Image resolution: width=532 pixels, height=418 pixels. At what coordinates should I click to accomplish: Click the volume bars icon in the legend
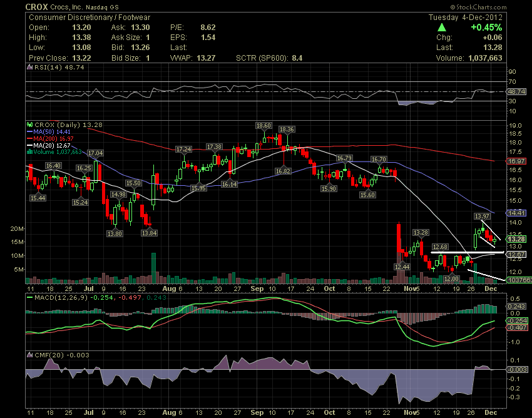point(29,151)
